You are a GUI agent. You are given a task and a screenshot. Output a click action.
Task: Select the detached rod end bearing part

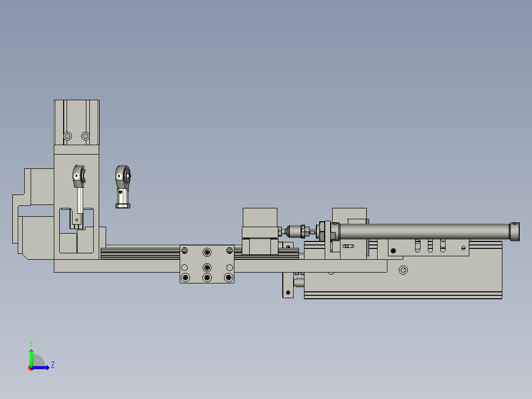pos(123,187)
